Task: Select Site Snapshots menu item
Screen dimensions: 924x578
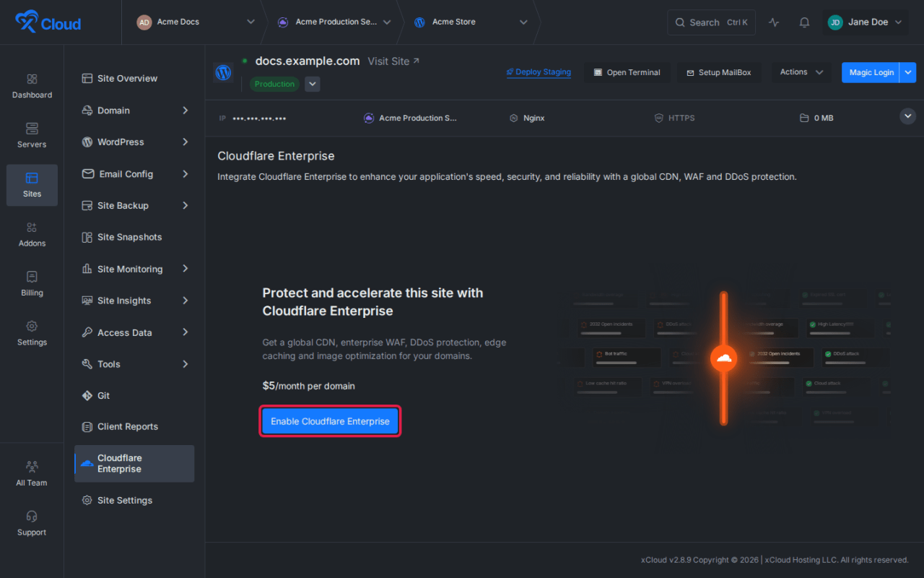Action: [134, 237]
